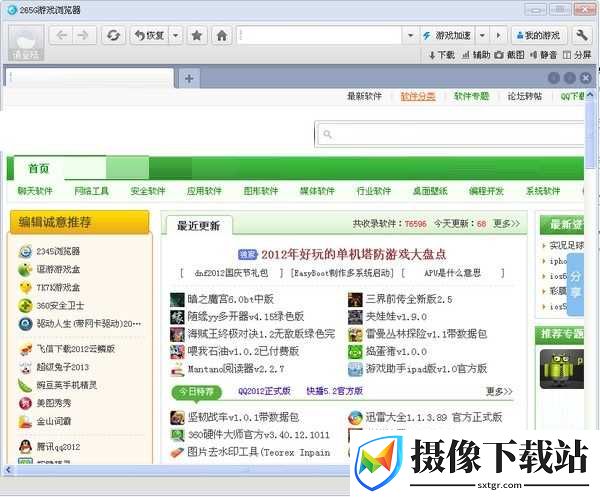Select the 最近更新 tab
Screen dimensions: 600x497
click(x=199, y=225)
